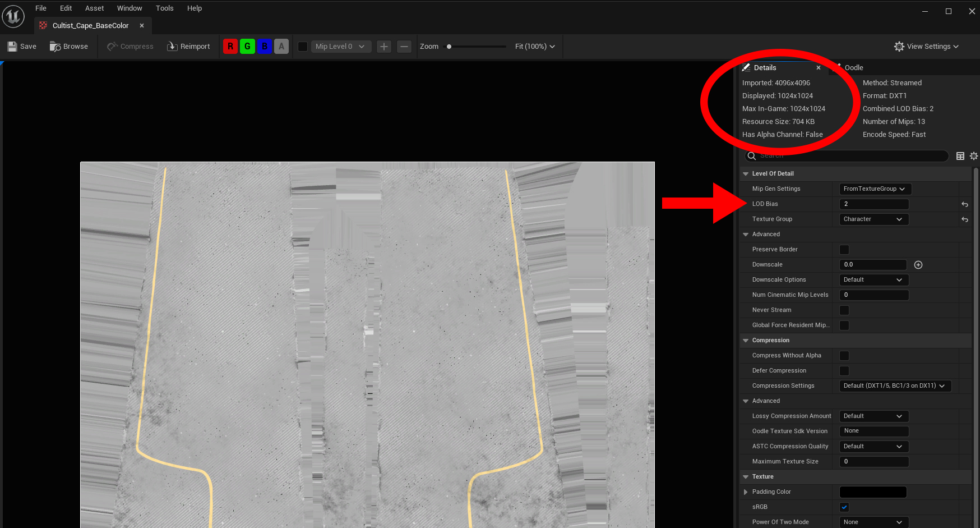The image size is (980, 528).
Task: Open ASTC Compression Quality dropdown
Action: click(x=874, y=447)
